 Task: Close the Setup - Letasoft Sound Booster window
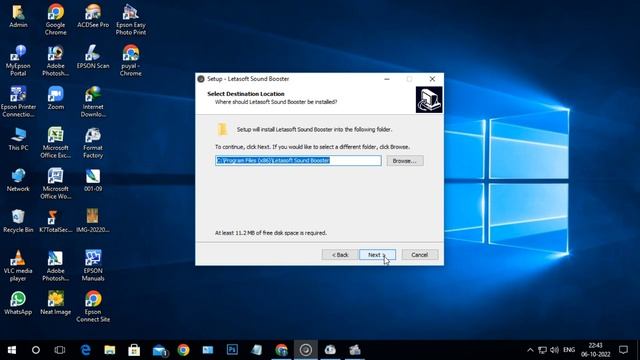[x=432, y=79]
